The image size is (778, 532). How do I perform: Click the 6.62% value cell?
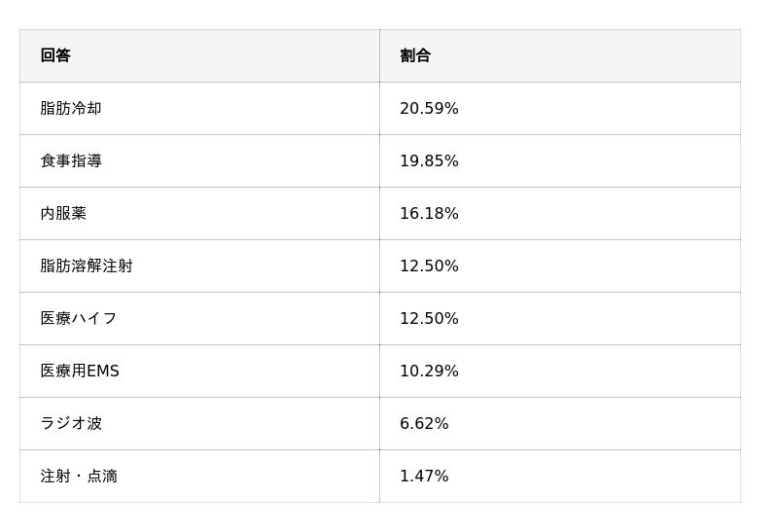point(424,423)
